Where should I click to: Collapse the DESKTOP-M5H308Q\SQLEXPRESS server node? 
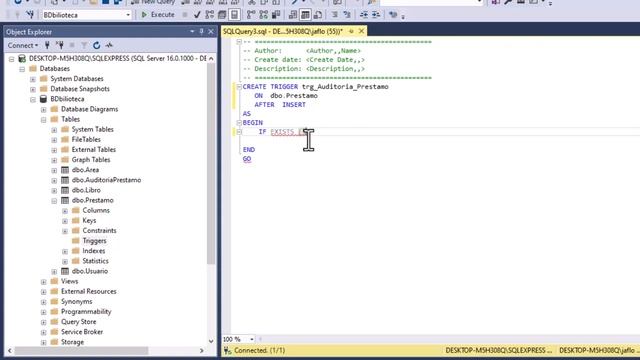11,59
